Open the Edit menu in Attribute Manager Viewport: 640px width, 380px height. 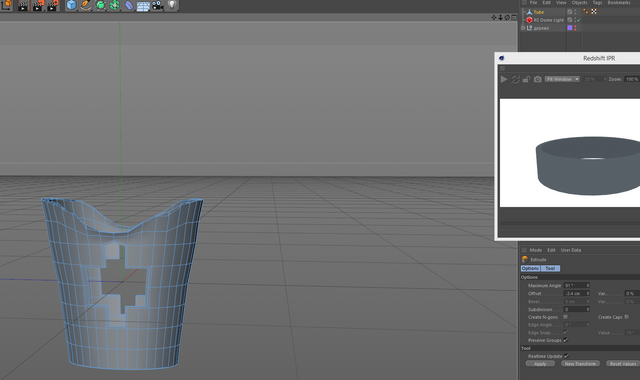[551, 250]
